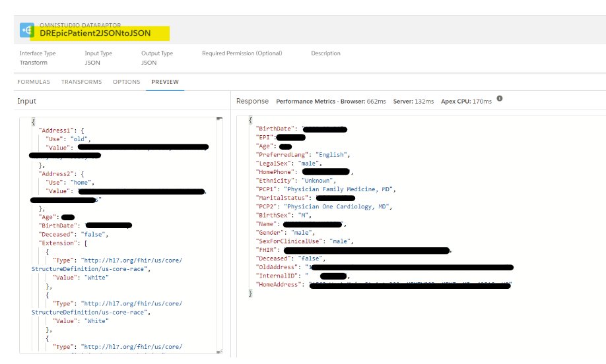Click the Required Permission (Optional) label
This screenshot has height=364, width=606.
(242, 53)
